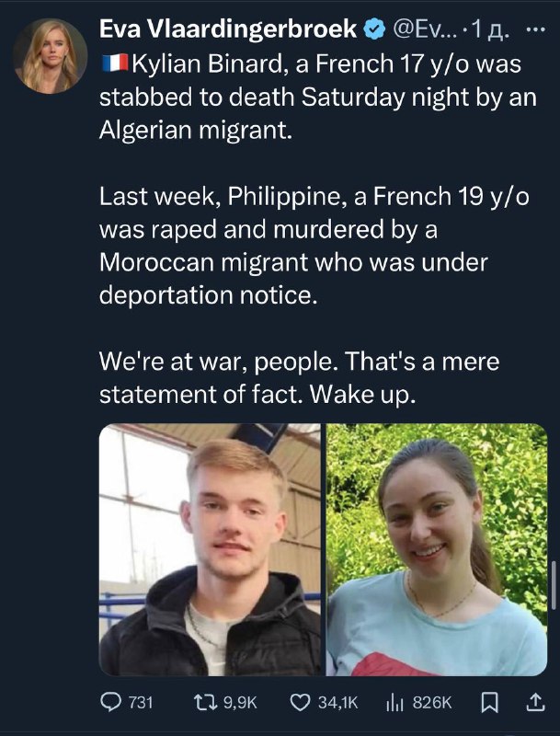
Task: Click the 826K views count
Action: click(432, 703)
